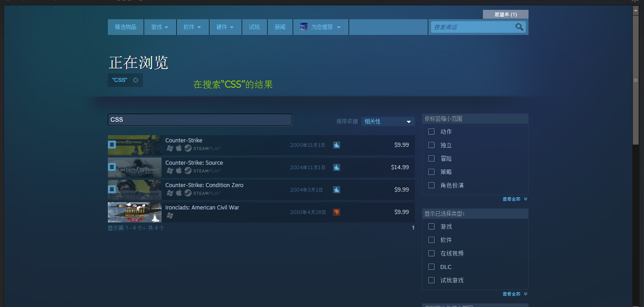
Task: Open the 为您推荐 dropdown menu
Action: (x=321, y=27)
